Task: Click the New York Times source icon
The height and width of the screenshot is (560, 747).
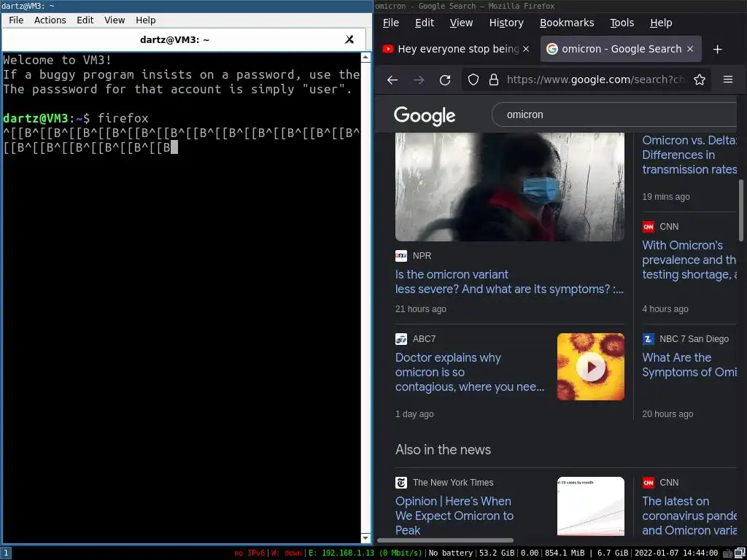Action: coord(401,483)
